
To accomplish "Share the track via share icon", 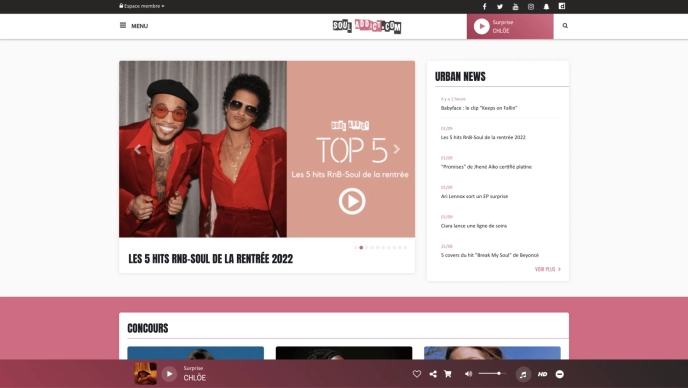I will pyautogui.click(x=433, y=374).
